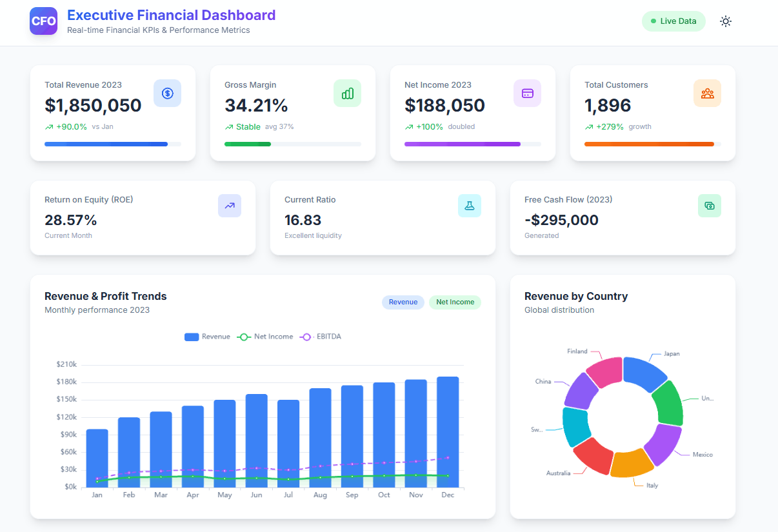The height and width of the screenshot is (532, 778).
Task: Click the Executive Financial Dashboard title
Action: coord(171,15)
